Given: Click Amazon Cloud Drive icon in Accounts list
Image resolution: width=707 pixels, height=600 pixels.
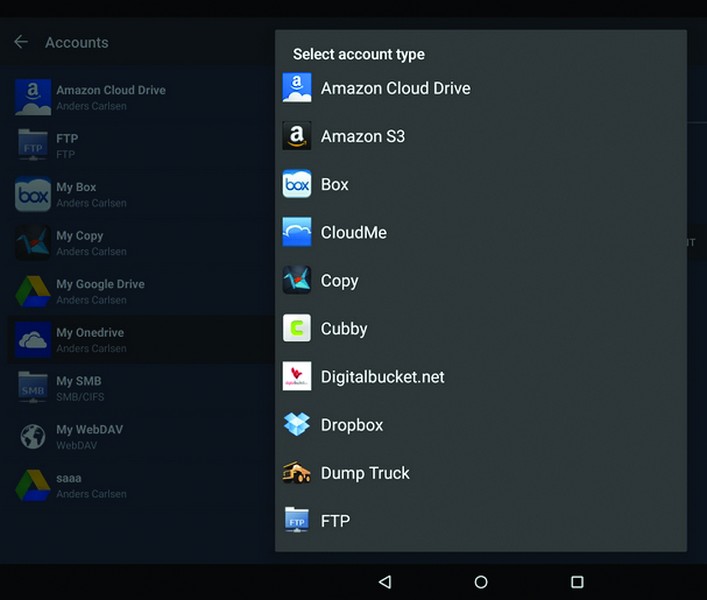Looking at the screenshot, I should pyautogui.click(x=33, y=97).
